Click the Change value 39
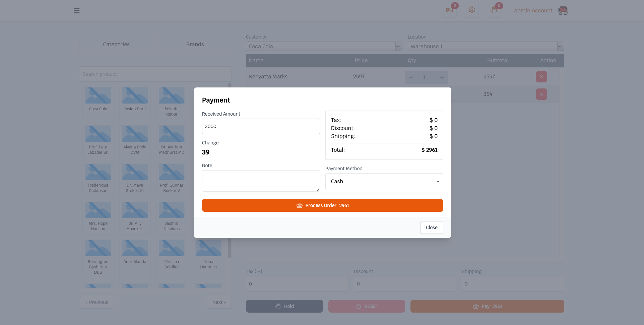The width and height of the screenshot is (644, 325). (x=206, y=152)
